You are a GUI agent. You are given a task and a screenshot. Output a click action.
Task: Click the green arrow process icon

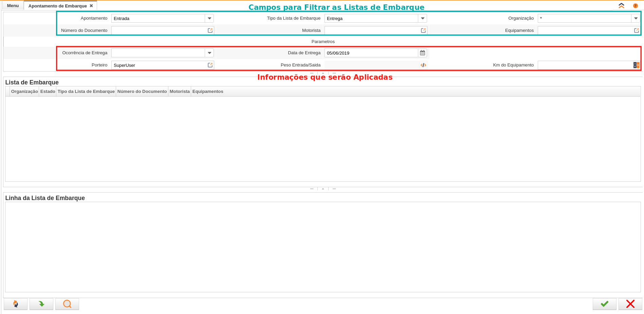[41, 304]
